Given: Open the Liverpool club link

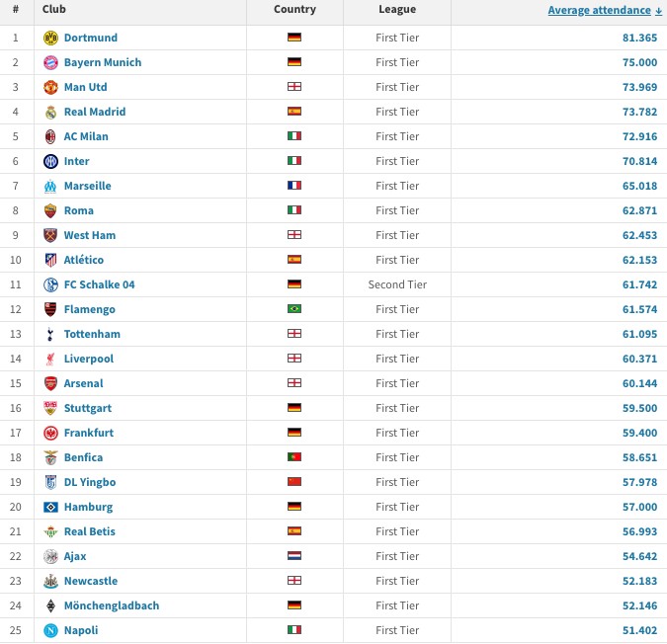Looking at the screenshot, I should click(88, 359).
